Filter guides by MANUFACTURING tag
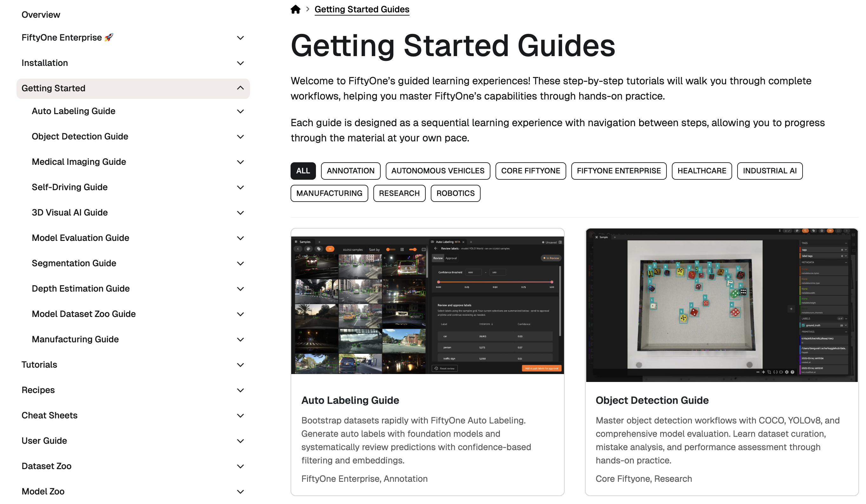This screenshot has width=866, height=504. click(329, 194)
